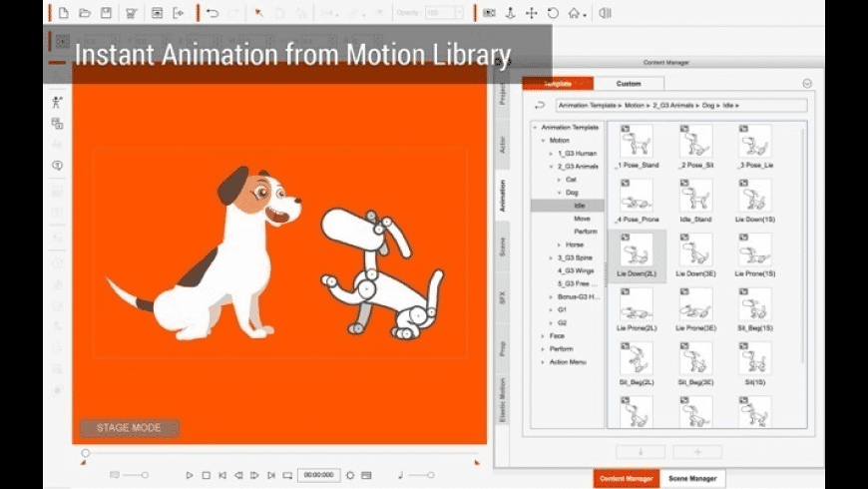
Task: Play the animation
Action: pos(190,475)
